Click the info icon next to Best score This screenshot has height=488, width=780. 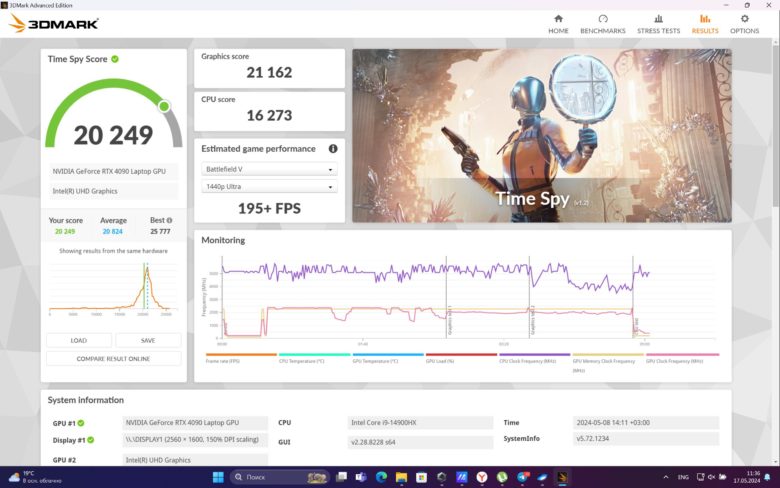169,220
